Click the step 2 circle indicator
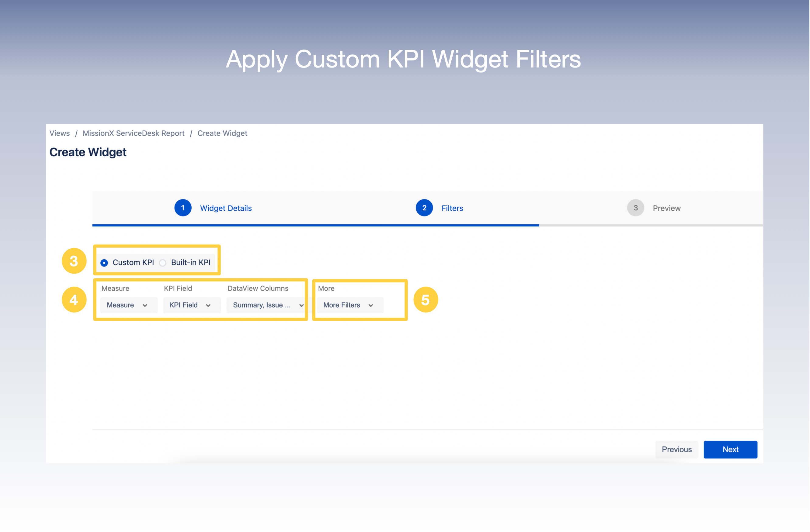This screenshot has width=810, height=532. tap(424, 208)
